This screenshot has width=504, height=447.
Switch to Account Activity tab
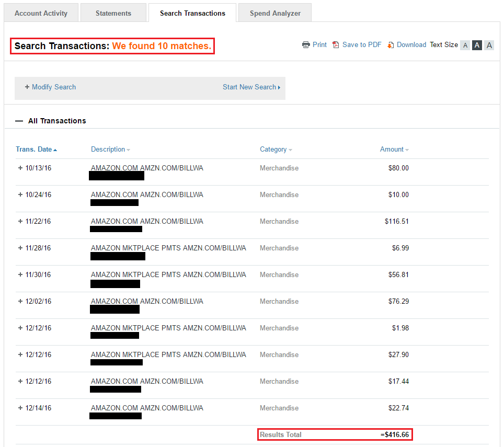[41, 13]
